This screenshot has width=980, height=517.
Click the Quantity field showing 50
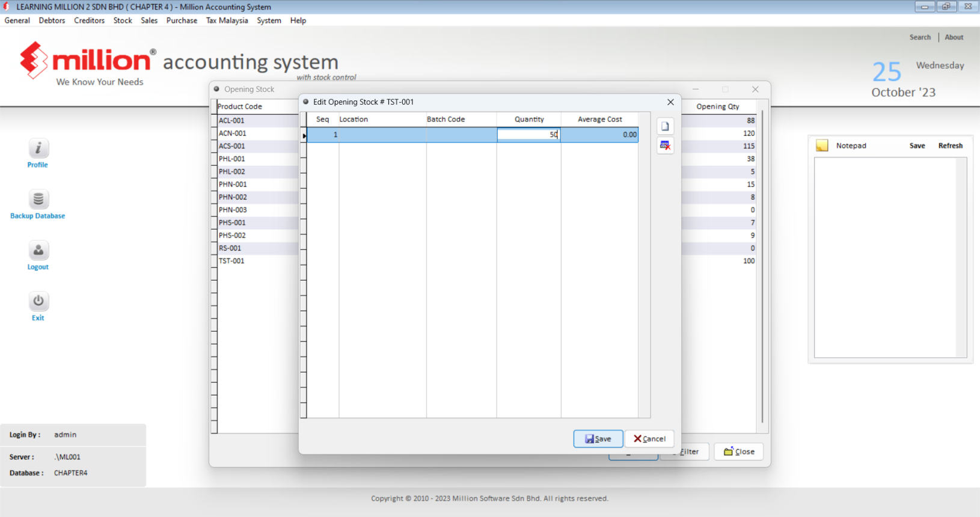[x=529, y=135]
